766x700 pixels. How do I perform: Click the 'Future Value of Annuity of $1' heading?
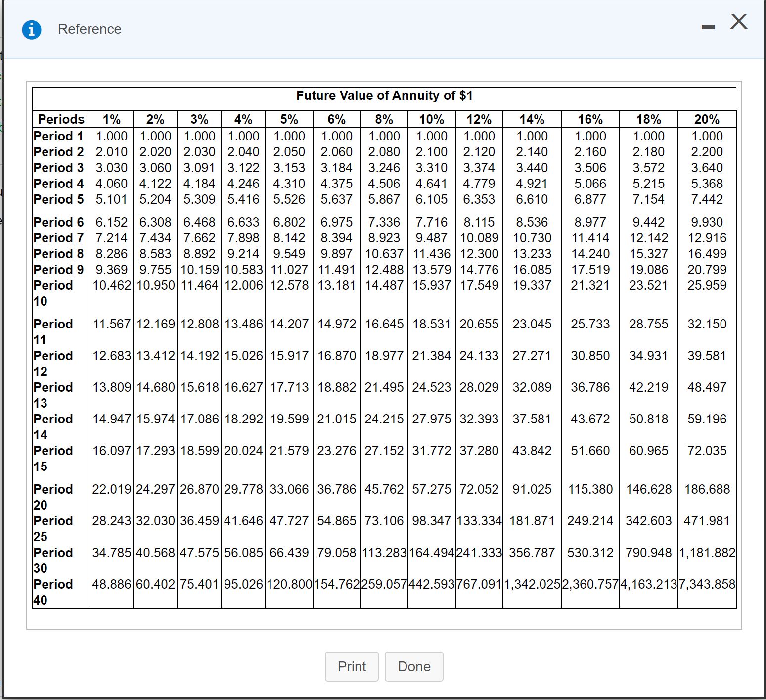coord(384,95)
